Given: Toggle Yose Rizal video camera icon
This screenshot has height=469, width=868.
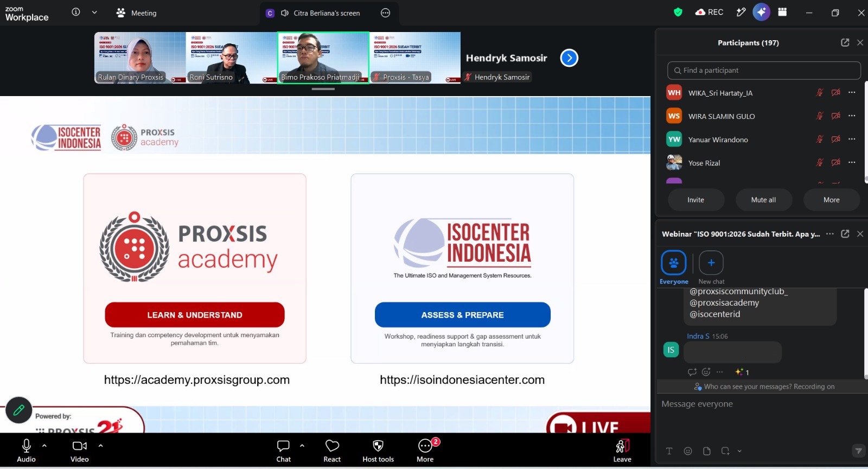Looking at the screenshot, I should tap(836, 163).
